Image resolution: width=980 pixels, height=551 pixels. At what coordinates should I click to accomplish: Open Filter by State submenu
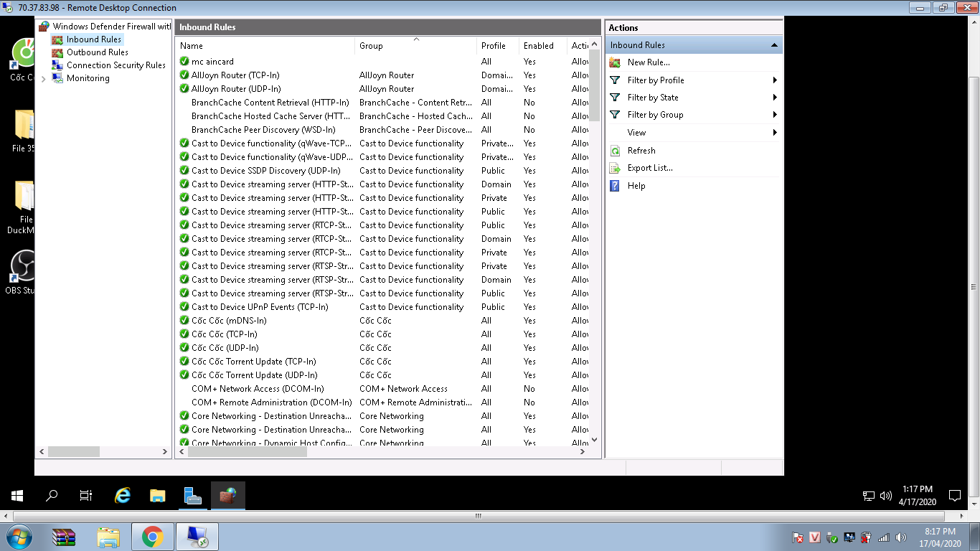[x=775, y=98]
